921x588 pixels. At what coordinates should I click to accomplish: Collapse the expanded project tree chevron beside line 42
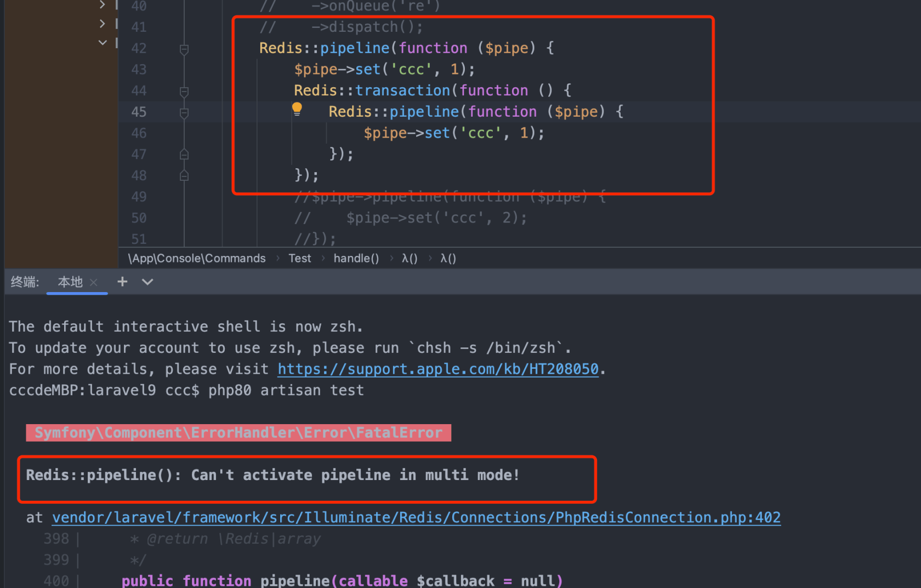click(103, 42)
